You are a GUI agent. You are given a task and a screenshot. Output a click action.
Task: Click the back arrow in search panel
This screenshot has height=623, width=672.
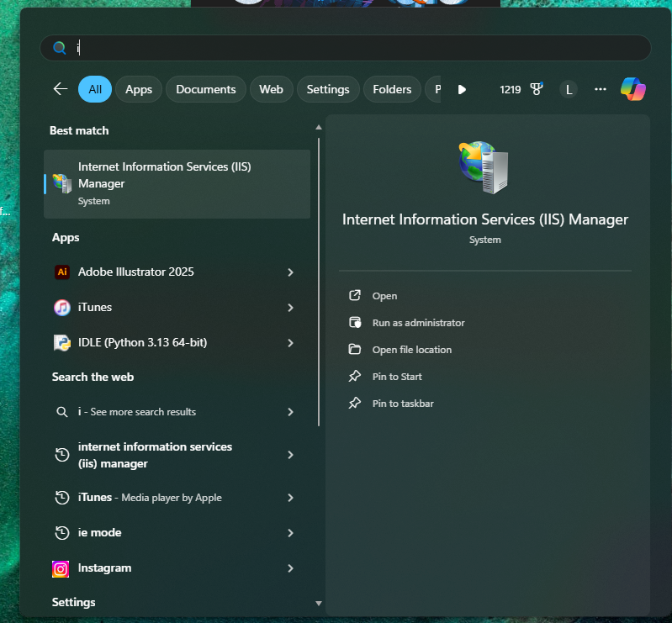60,89
